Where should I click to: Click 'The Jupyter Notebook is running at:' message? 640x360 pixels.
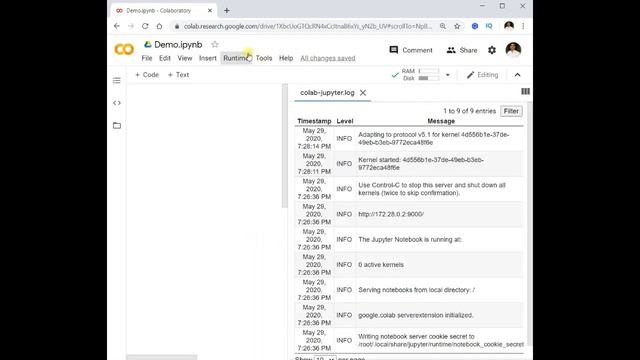(x=410, y=239)
